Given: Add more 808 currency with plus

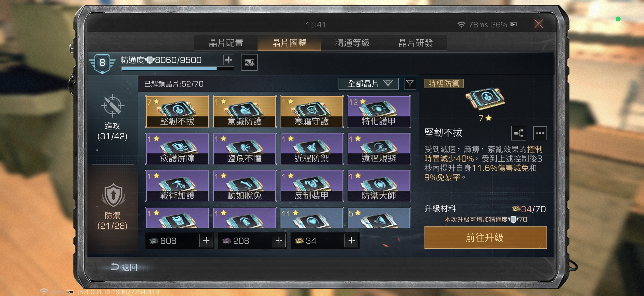Looking at the screenshot, I should (x=206, y=240).
